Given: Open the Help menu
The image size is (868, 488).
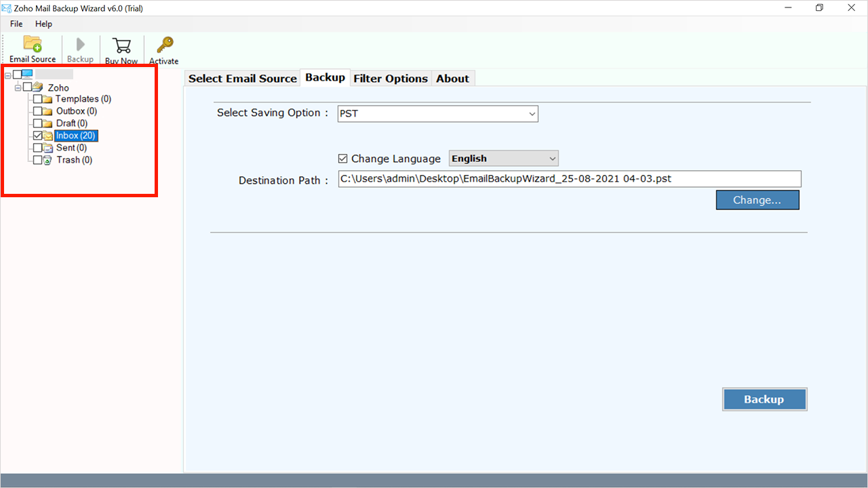Looking at the screenshot, I should tap(43, 24).
